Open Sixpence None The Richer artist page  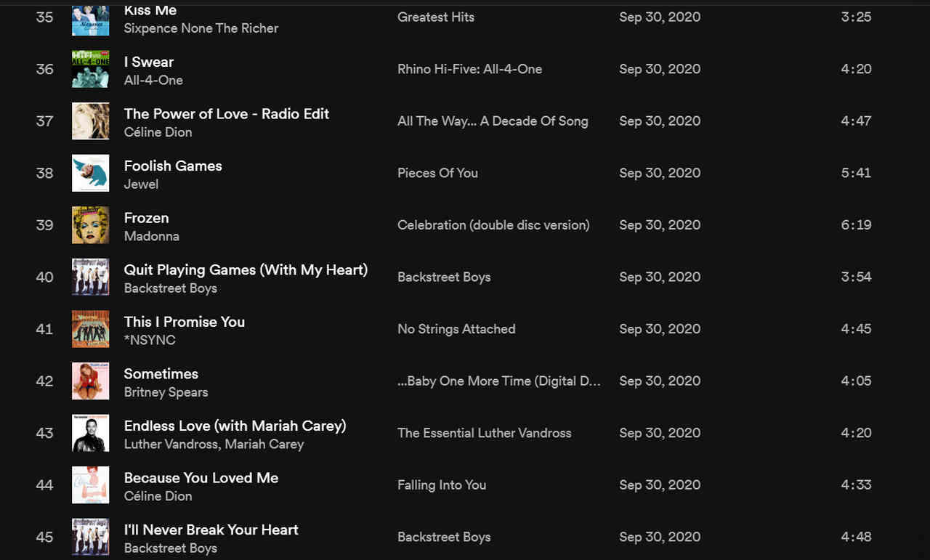(201, 28)
